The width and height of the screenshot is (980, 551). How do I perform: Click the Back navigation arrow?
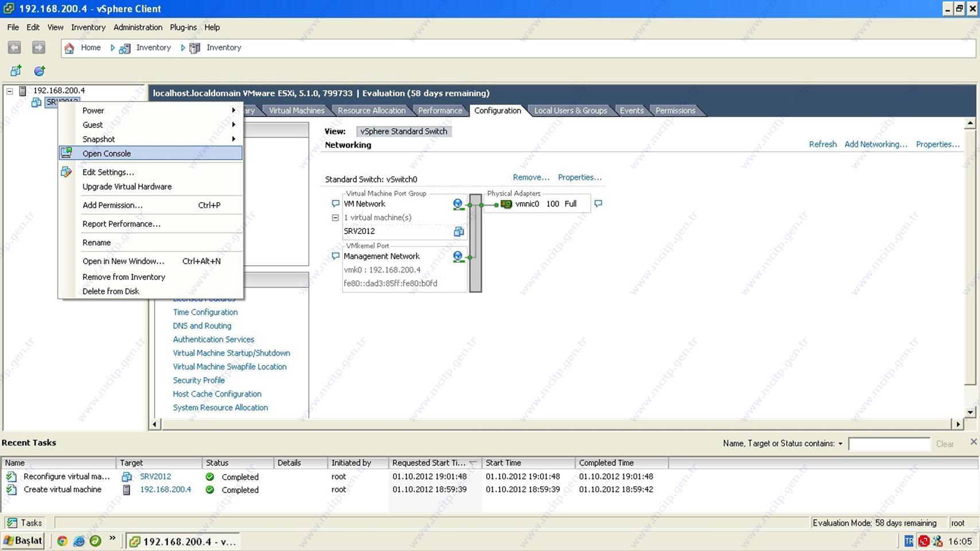click(x=14, y=48)
